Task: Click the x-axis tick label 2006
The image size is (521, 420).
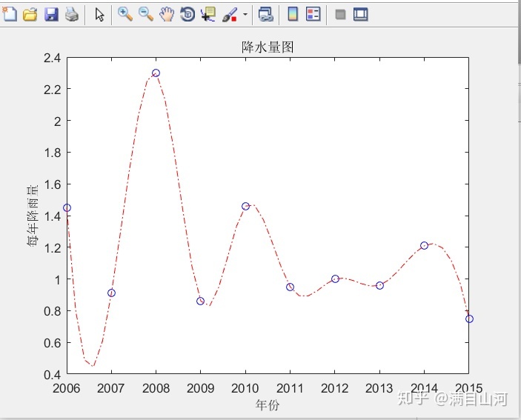Action: pos(66,388)
